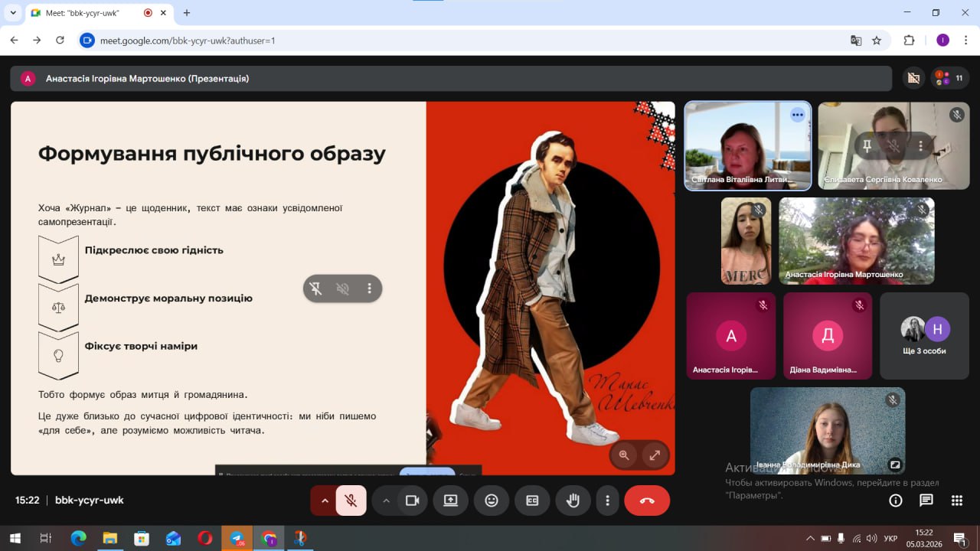
Task: Click the presenter name 'Анастасія Ігорівна Мартошенко (Презентація)'
Action: pyautogui.click(x=147, y=78)
